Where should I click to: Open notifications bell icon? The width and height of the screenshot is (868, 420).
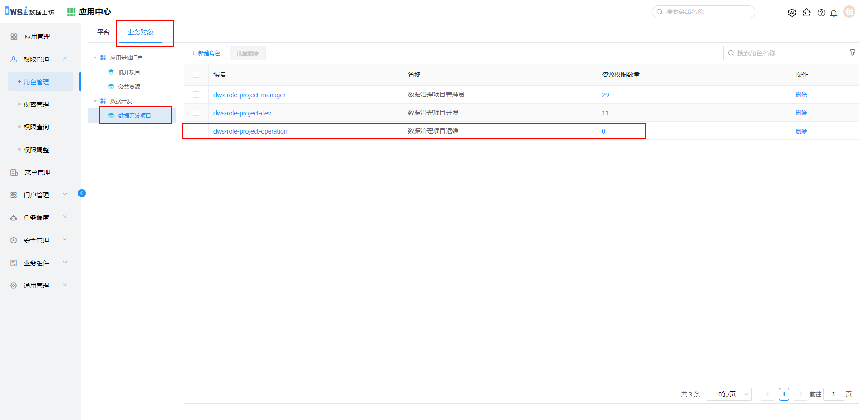tap(834, 13)
